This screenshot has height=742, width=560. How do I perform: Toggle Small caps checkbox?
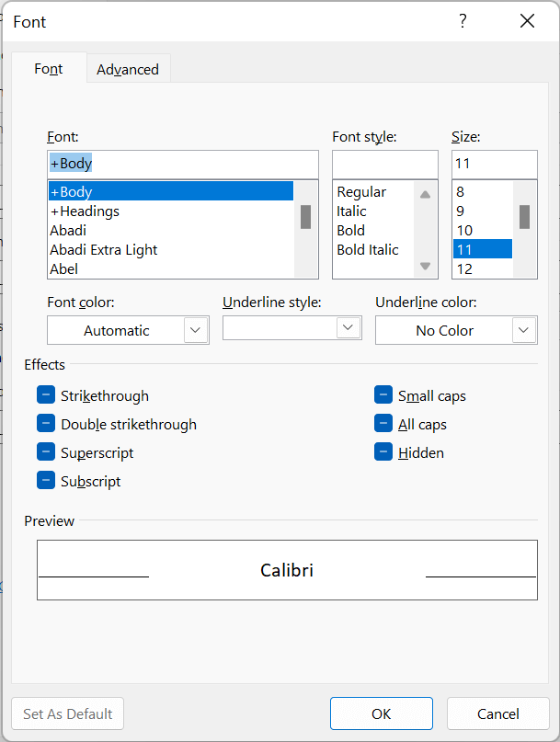point(383,395)
